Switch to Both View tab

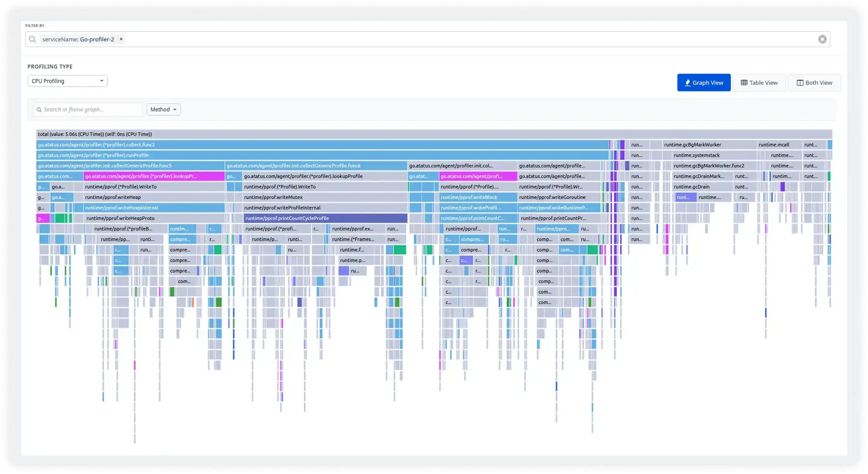coord(814,83)
